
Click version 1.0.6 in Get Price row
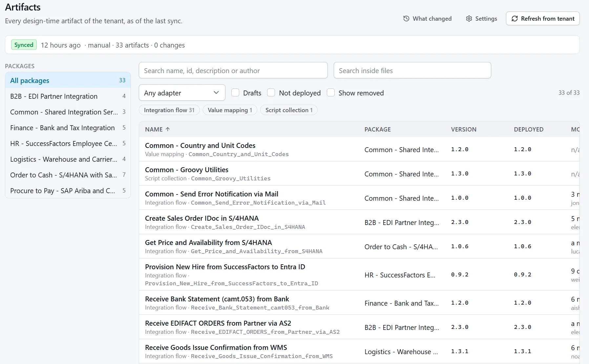pos(460,247)
